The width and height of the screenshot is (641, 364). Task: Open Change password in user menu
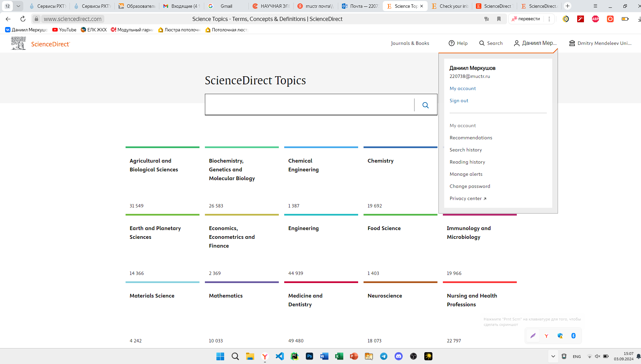pyautogui.click(x=470, y=186)
